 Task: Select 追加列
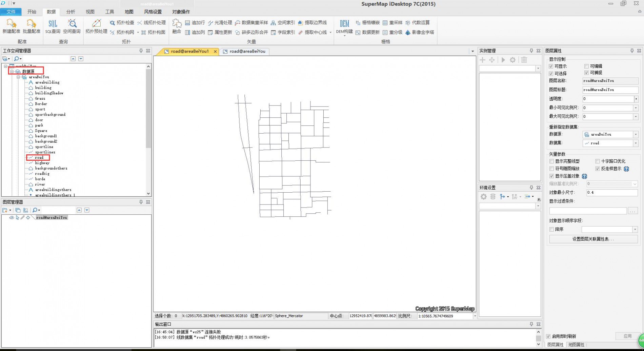(x=195, y=33)
